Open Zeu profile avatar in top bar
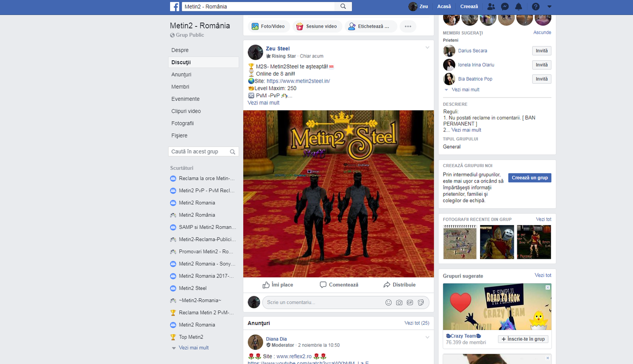The image size is (633, 364). 413,6
